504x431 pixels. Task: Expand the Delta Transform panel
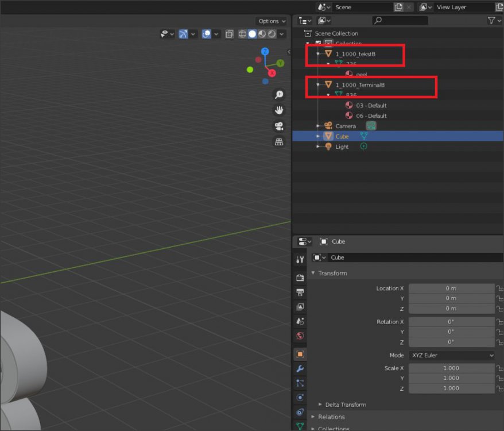[x=345, y=405]
